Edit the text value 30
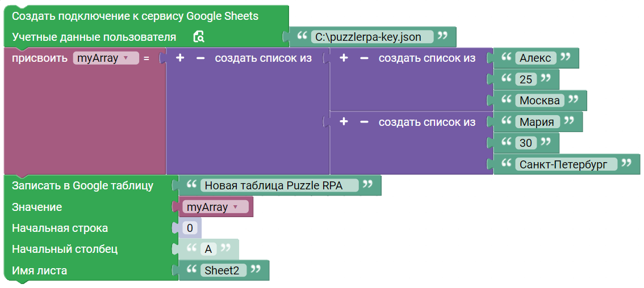644x288 pixels. (x=526, y=143)
